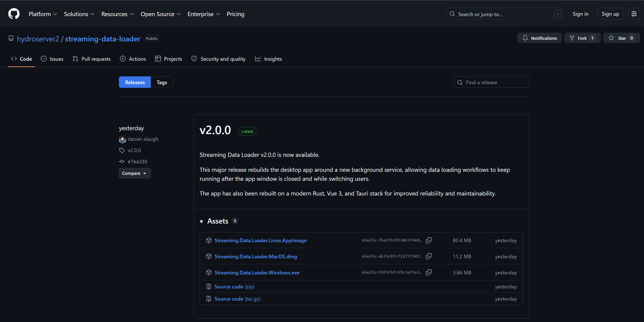Open the v2.0.0 release title

point(215,130)
